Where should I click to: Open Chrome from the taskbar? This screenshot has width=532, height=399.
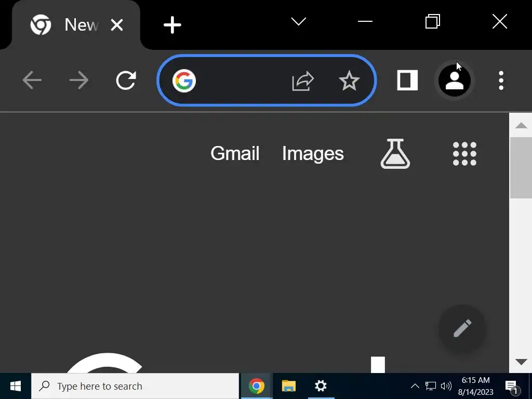(257, 386)
